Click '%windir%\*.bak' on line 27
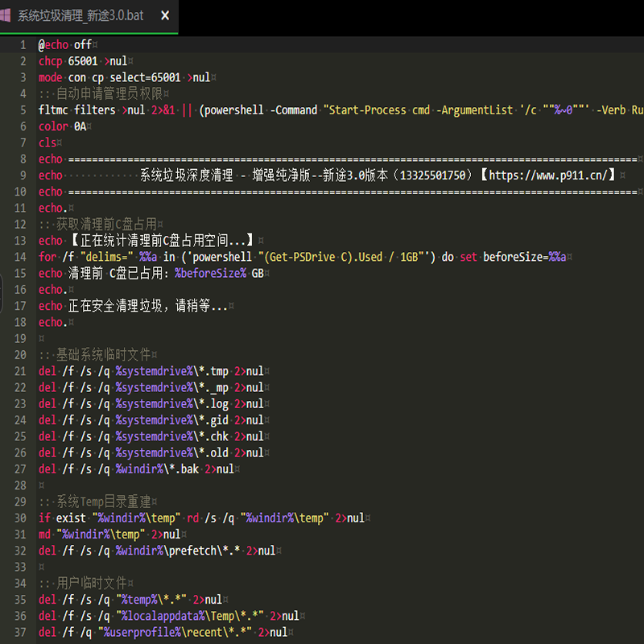644x644 pixels. coord(157,469)
